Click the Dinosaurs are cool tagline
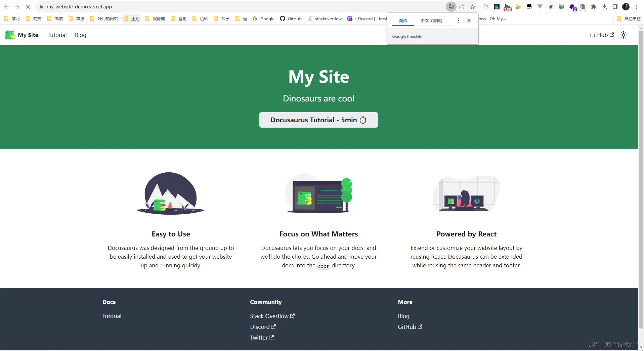Screen dimensions: 644x351 pyautogui.click(x=318, y=98)
